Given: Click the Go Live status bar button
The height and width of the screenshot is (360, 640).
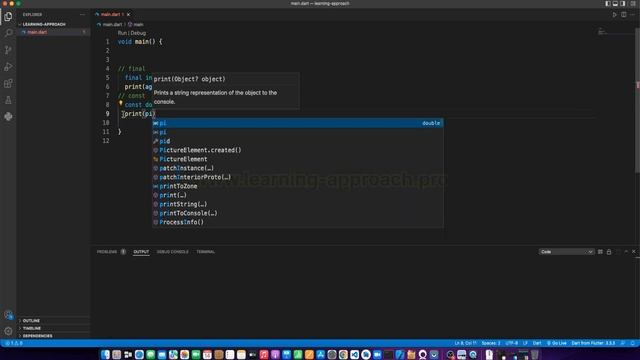Looking at the screenshot, I should (556, 343).
